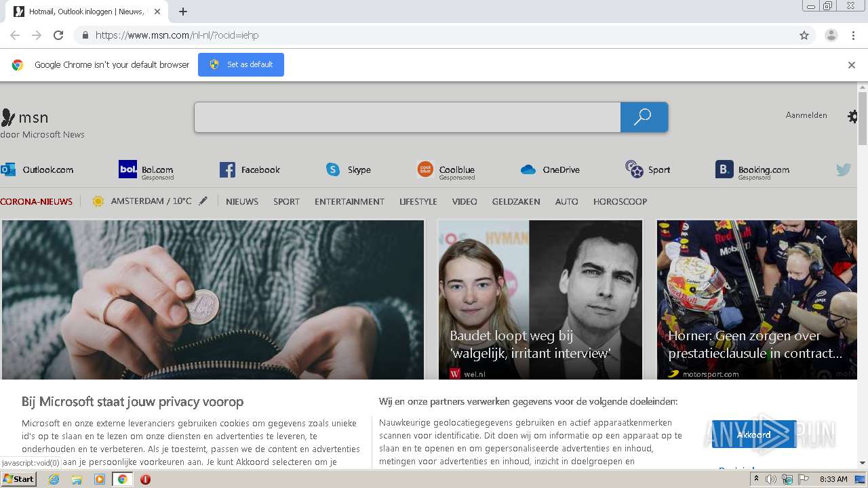The image size is (868, 488).
Task: Click the browser forward arrow
Action: click(37, 35)
